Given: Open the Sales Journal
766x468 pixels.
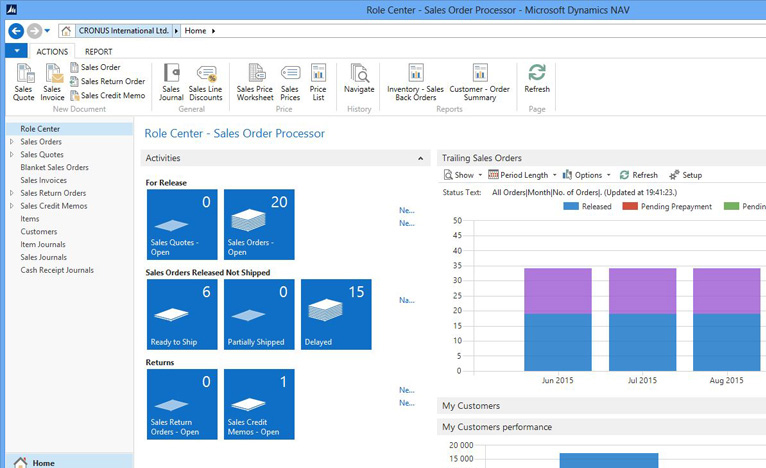Looking at the screenshot, I should point(171,82).
